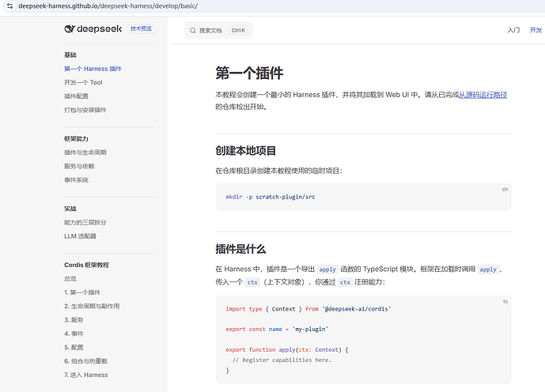
Task: Open 4. 事件 tutorial
Action: (74, 334)
